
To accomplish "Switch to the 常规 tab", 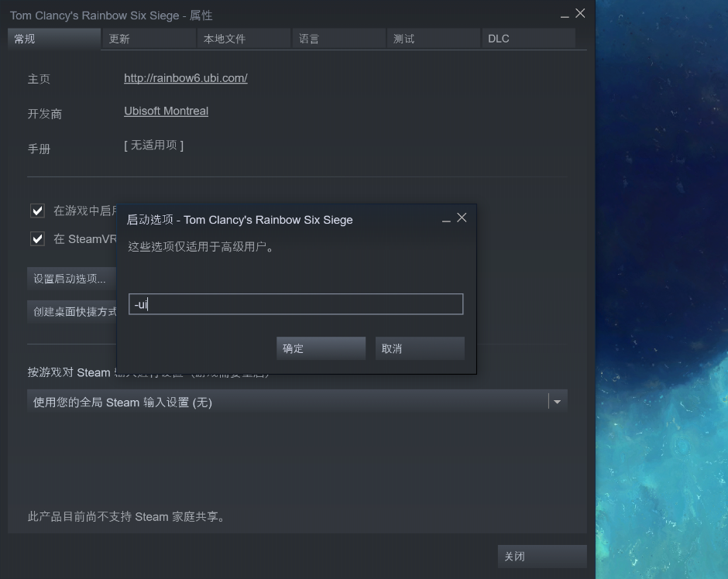I will click(x=54, y=39).
